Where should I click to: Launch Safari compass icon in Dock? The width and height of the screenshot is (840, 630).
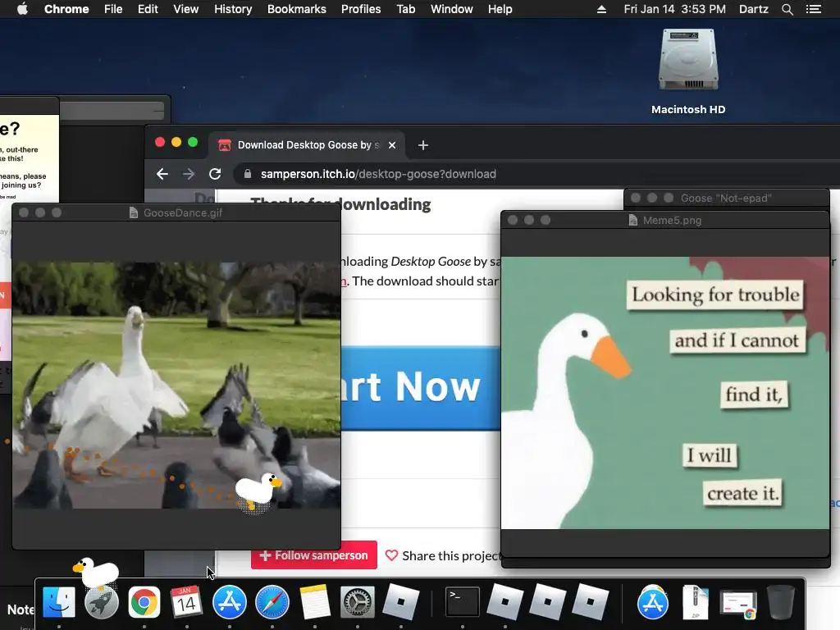click(x=272, y=602)
